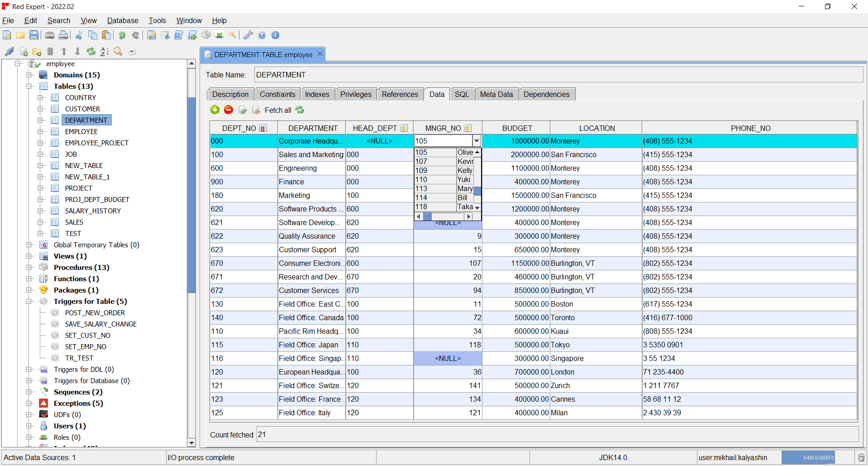Click the blue question mark help icon
The width and height of the screenshot is (868, 466).
(262, 35)
